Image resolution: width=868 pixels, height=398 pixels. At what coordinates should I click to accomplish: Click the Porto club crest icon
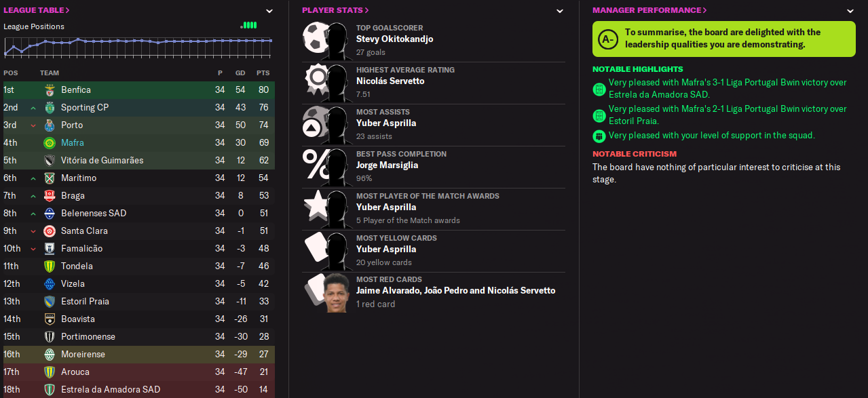pos(50,125)
